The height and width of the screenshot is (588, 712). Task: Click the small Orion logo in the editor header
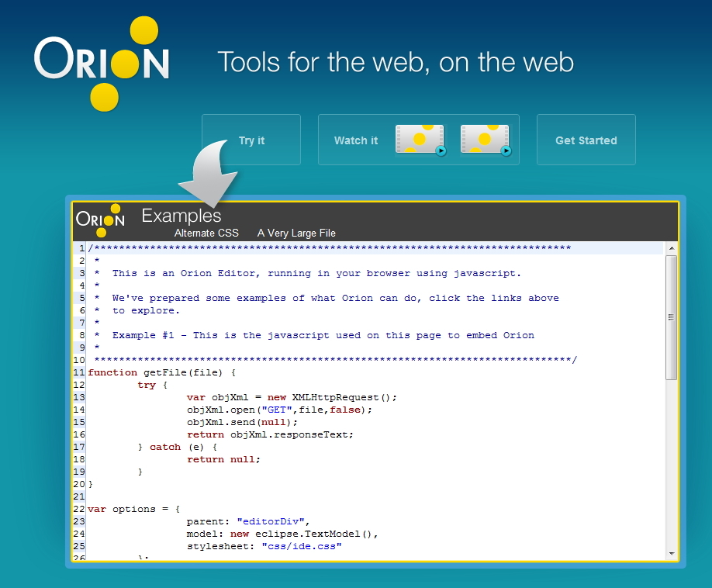pos(100,220)
